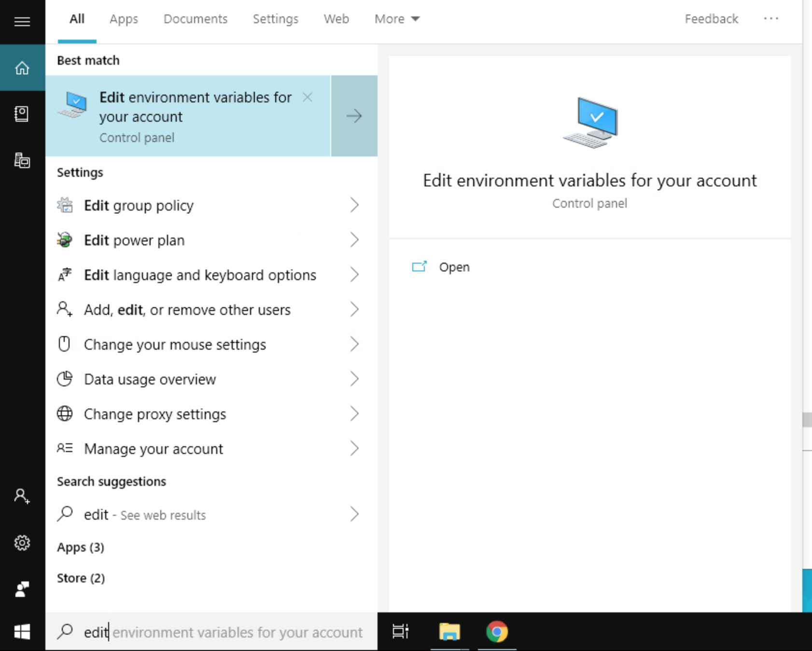The width and height of the screenshot is (812, 651).
Task: Open the notebook icon in sidebar
Action: [22, 114]
